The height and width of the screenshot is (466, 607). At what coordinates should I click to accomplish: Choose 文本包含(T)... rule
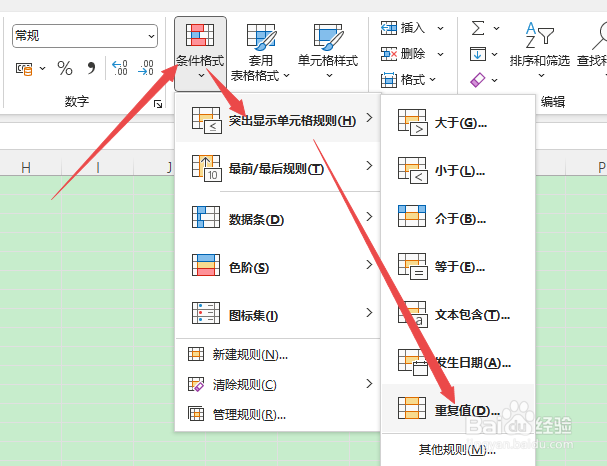[x=458, y=314]
